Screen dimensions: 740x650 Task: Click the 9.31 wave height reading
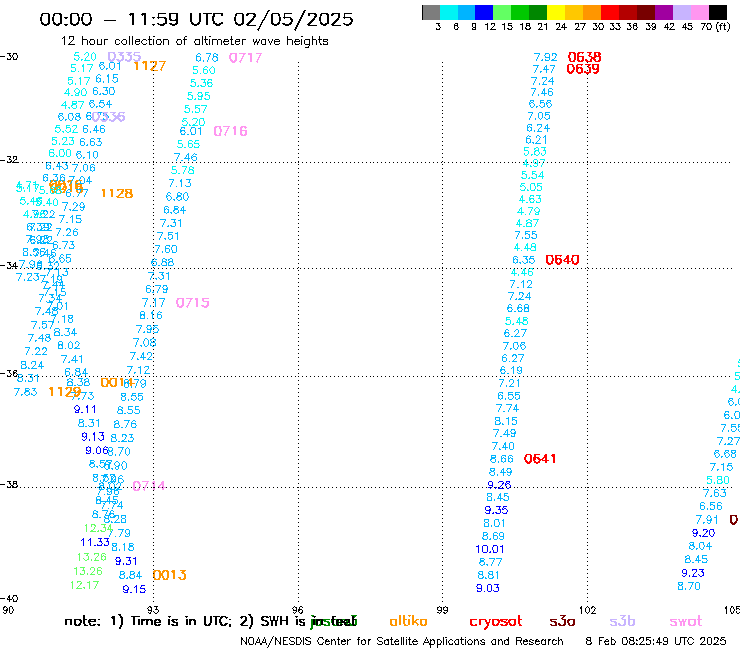pos(126,561)
